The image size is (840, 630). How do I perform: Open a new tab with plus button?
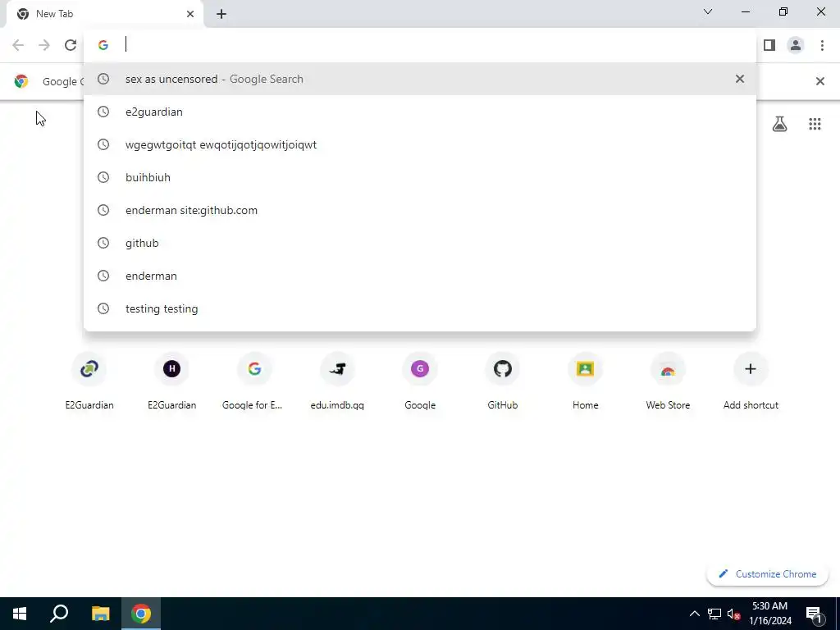[x=221, y=14]
